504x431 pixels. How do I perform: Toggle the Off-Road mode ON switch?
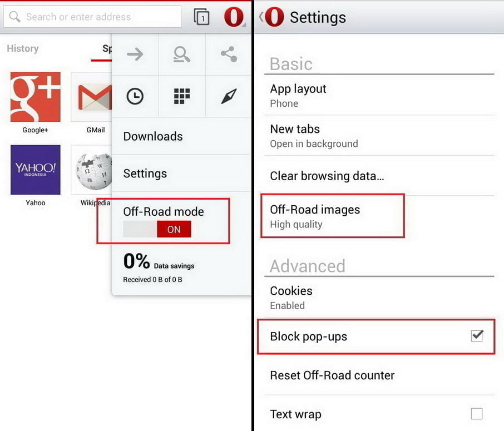(x=157, y=229)
